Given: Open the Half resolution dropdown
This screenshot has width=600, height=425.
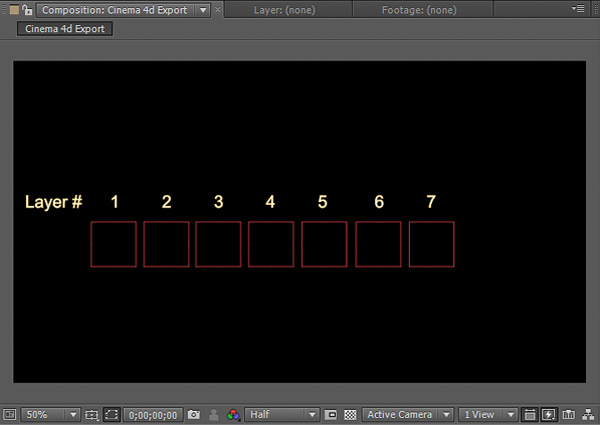Looking at the screenshot, I should (281, 415).
